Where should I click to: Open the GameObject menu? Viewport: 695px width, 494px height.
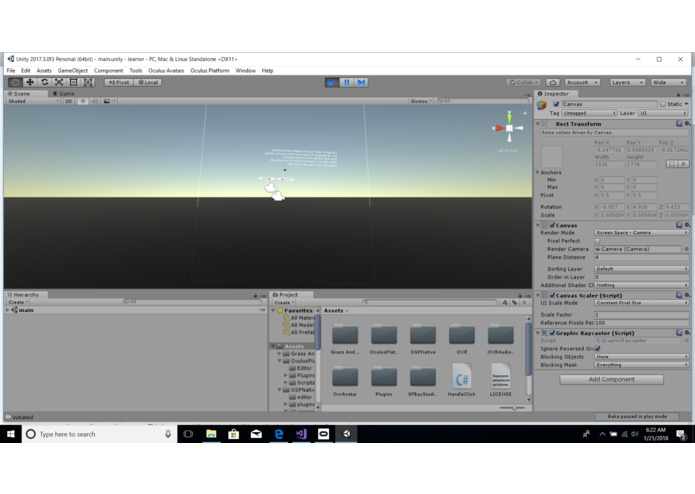pyautogui.click(x=73, y=70)
